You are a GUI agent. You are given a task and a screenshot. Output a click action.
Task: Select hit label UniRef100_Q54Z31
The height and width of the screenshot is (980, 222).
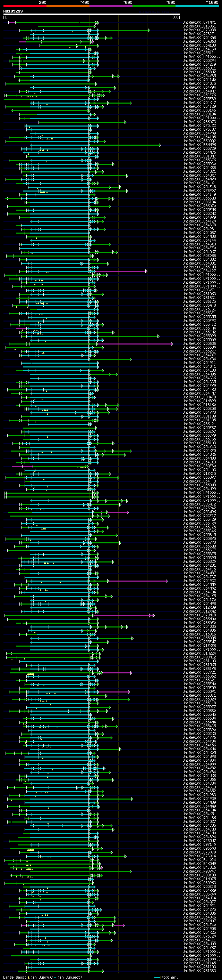pyautogui.click(x=199, y=565)
